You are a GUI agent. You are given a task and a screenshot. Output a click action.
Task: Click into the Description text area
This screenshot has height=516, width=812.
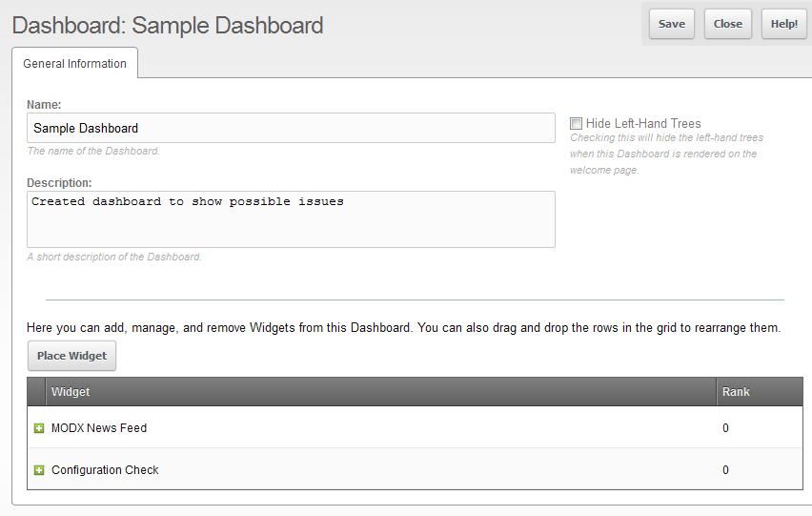291,219
